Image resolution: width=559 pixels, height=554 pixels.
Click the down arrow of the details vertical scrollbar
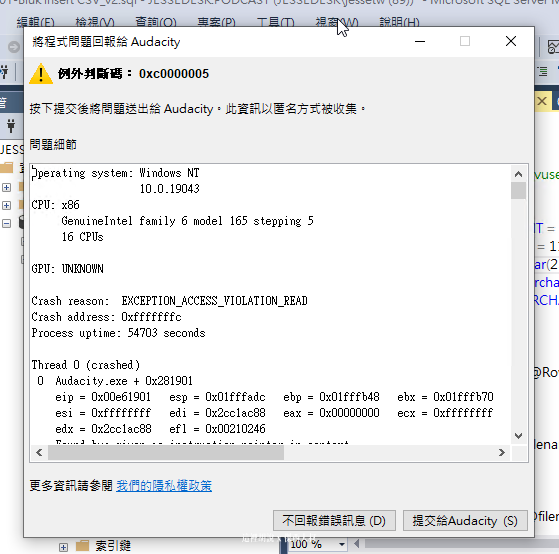518,436
